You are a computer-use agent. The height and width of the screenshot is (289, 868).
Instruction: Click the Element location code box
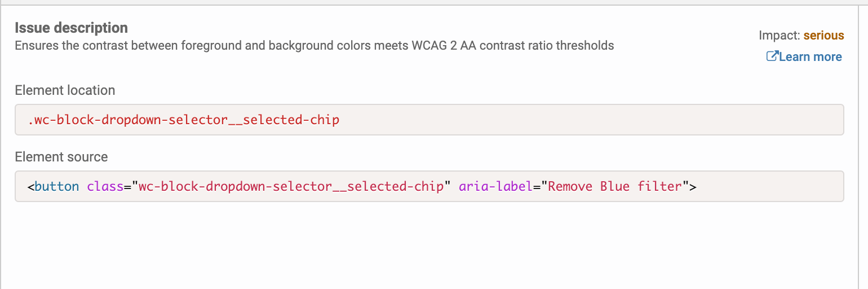click(429, 120)
